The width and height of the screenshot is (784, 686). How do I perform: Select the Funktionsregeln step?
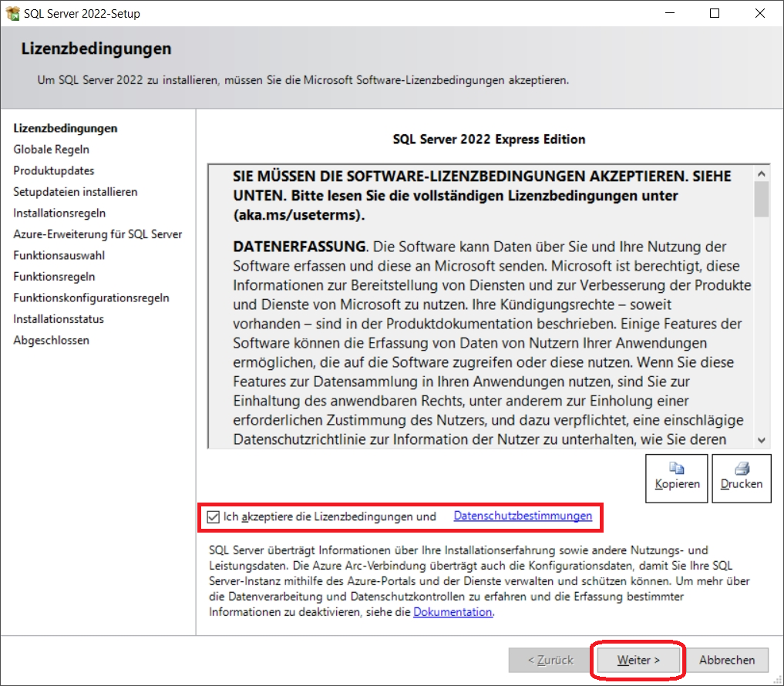54,277
